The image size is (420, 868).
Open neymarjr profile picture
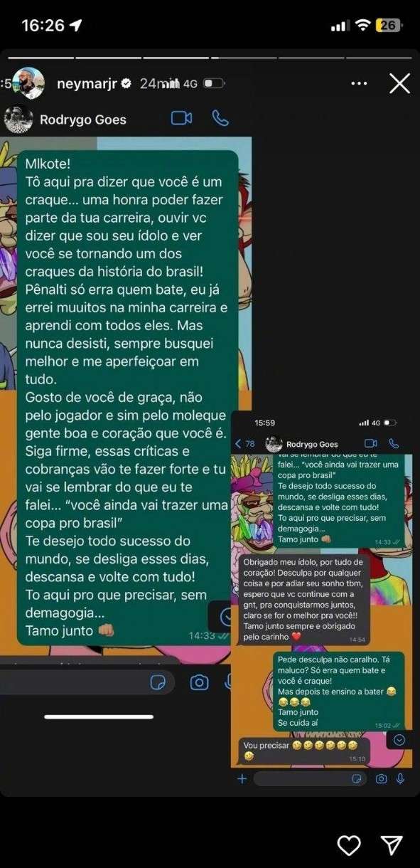pyautogui.click(x=28, y=83)
